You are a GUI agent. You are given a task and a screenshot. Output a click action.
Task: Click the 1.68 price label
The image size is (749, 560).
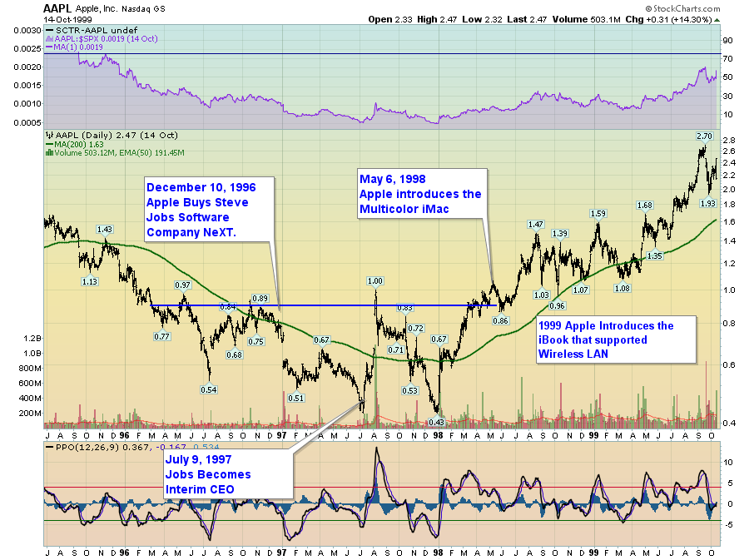click(644, 206)
